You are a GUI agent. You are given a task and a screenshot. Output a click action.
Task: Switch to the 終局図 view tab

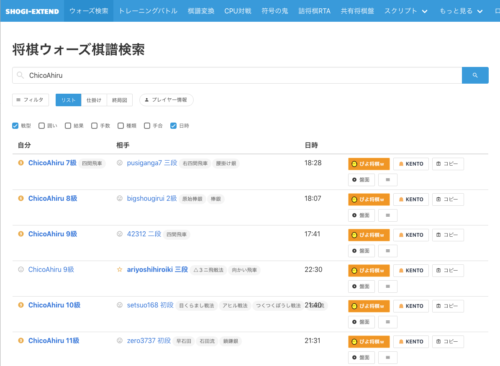(x=120, y=100)
